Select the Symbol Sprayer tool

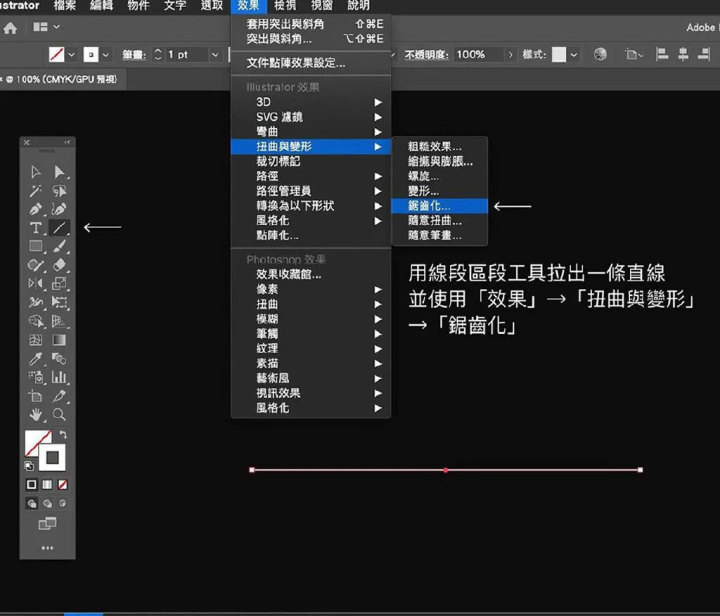[x=35, y=377]
